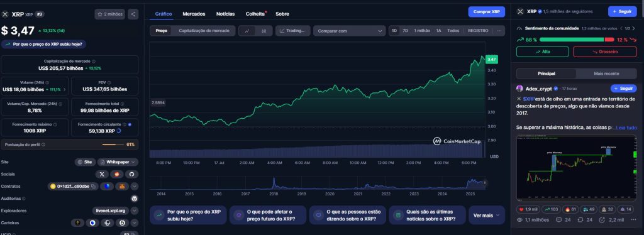Expand the Exploradores list chevron

[x=135, y=210]
